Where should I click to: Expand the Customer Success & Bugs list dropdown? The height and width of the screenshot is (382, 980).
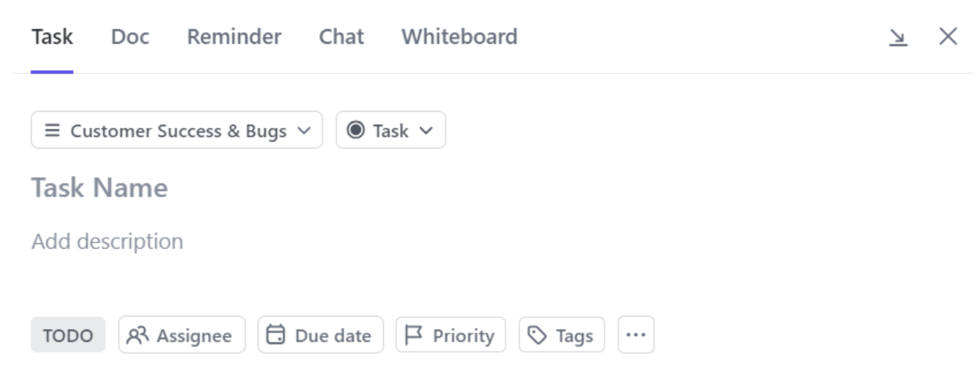pos(304,131)
